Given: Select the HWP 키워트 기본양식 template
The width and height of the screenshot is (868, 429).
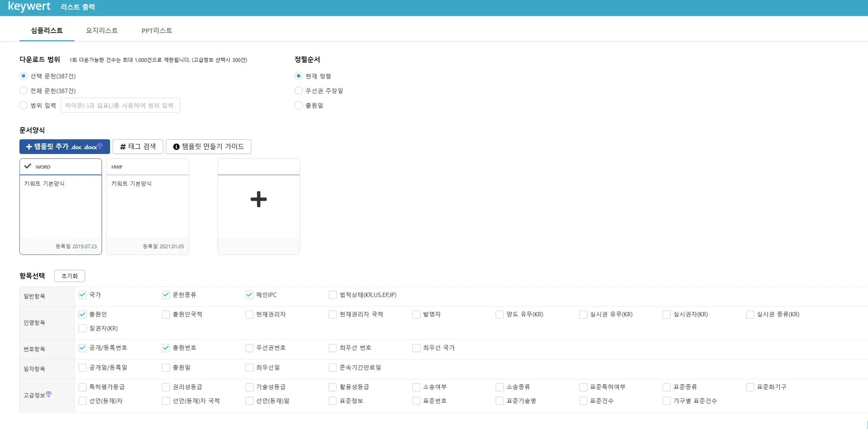Looking at the screenshot, I should coord(147,206).
